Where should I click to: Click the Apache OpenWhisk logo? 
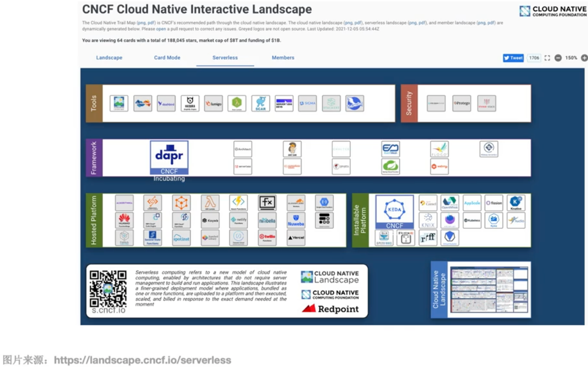pos(449,203)
